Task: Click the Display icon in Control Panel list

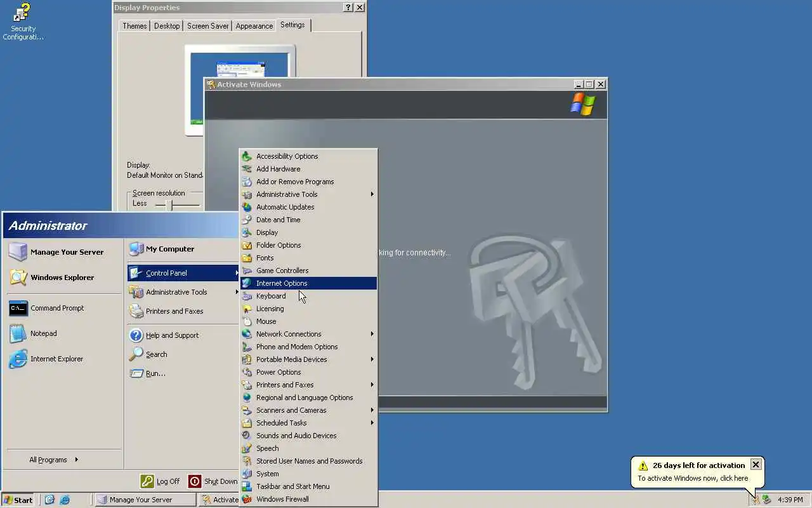Action: coord(247,232)
